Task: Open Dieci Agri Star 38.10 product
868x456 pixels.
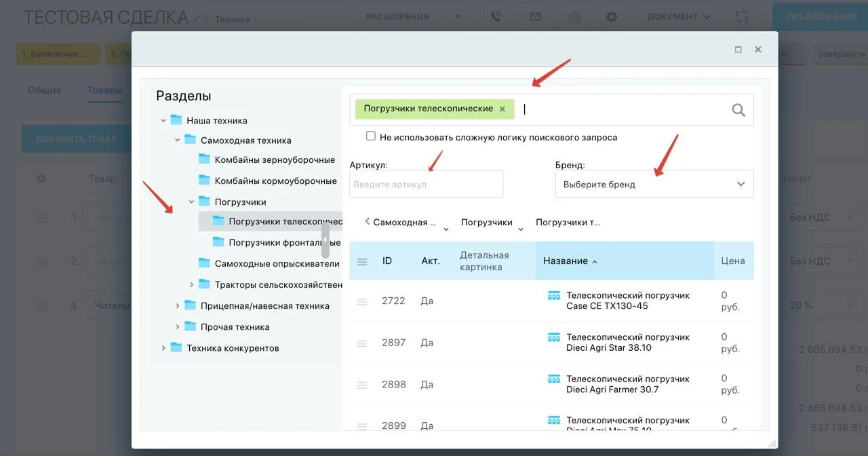Action: pyautogui.click(x=627, y=342)
